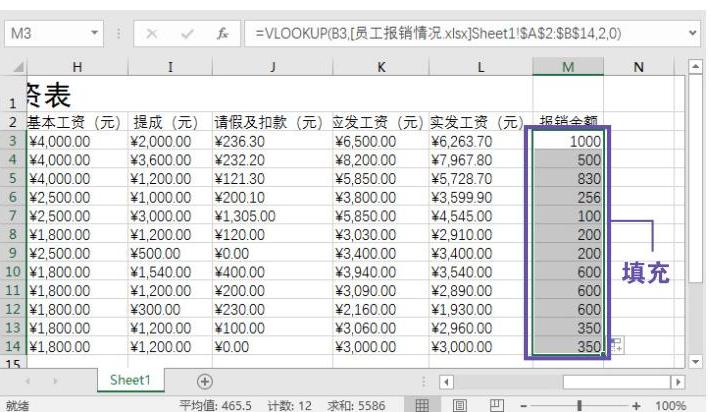Viewport: 711px width, 412px height.
Task: Select row 14 header
Action: click(13, 346)
